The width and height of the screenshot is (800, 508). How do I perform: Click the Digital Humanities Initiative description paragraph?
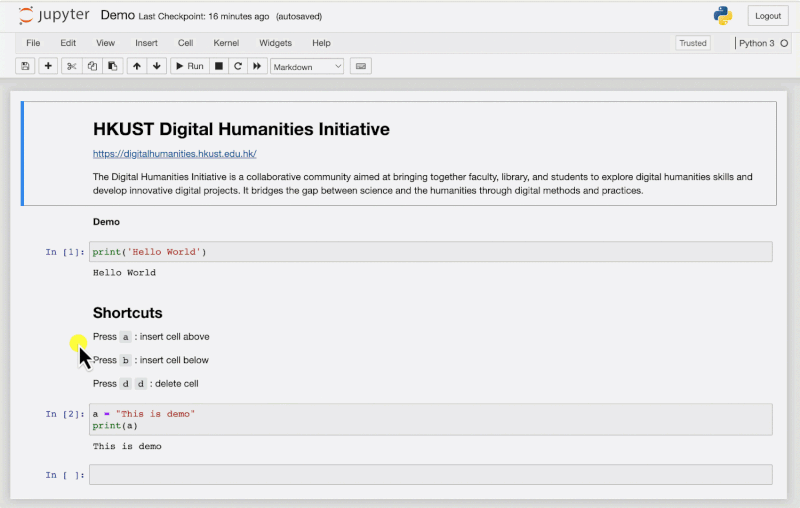coord(422,184)
